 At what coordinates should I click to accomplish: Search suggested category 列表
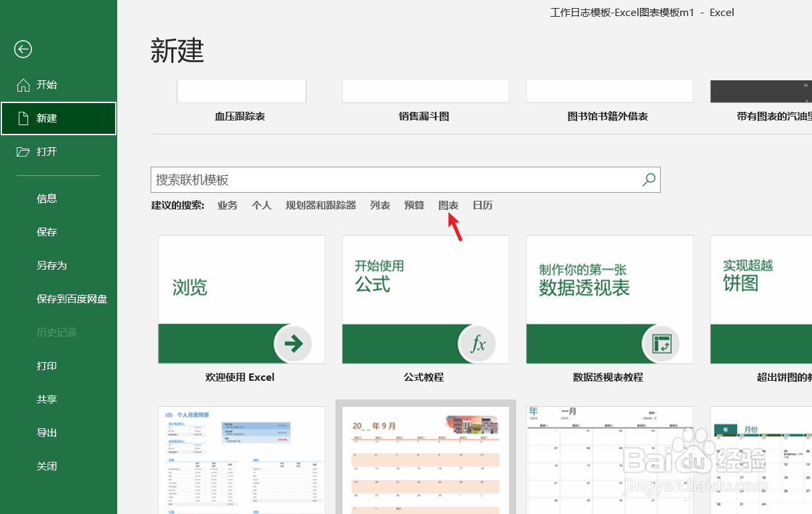click(380, 205)
